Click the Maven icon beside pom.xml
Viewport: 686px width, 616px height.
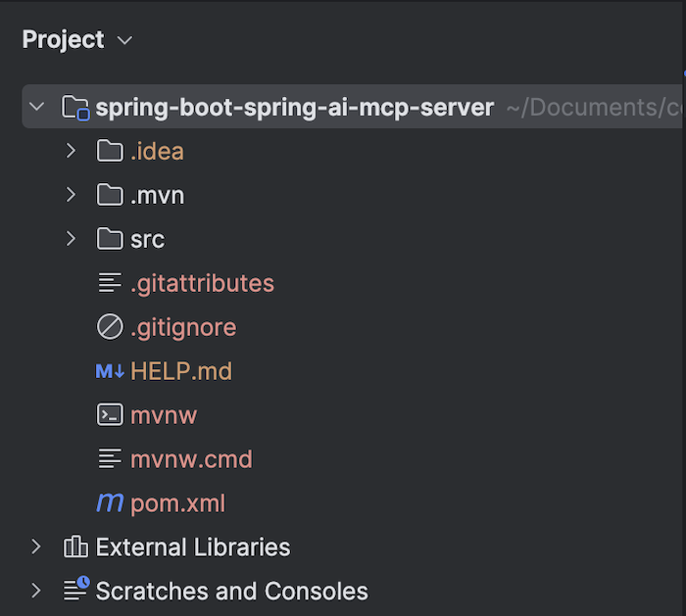[x=110, y=502]
